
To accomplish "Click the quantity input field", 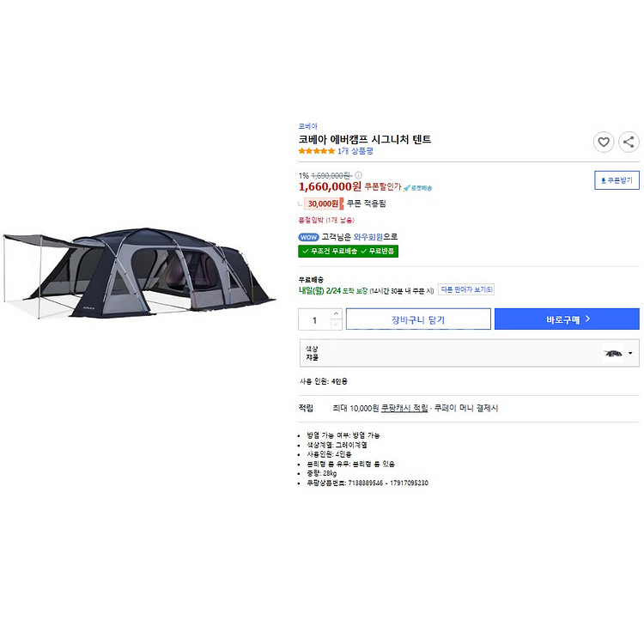I will click(314, 319).
